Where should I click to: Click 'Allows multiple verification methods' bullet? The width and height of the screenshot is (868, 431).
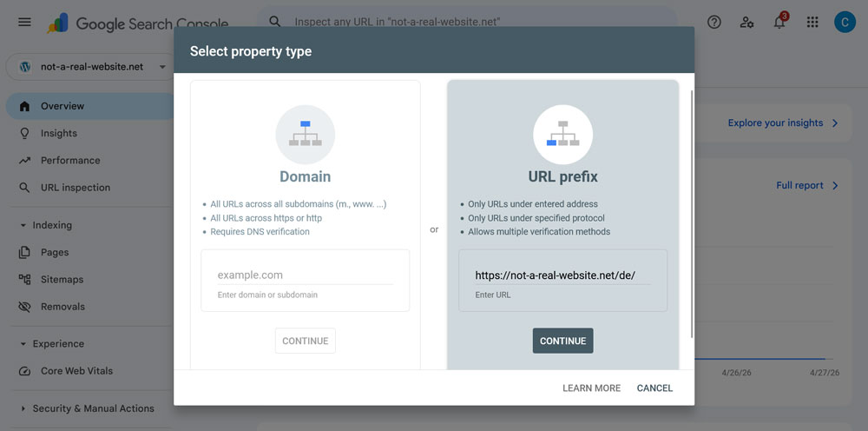539,231
